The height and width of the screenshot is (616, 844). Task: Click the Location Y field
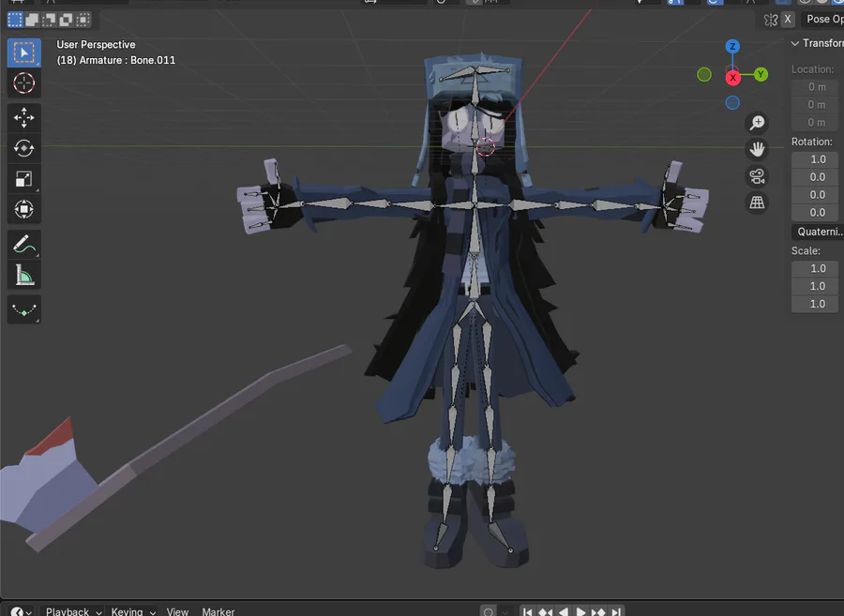[x=815, y=105]
